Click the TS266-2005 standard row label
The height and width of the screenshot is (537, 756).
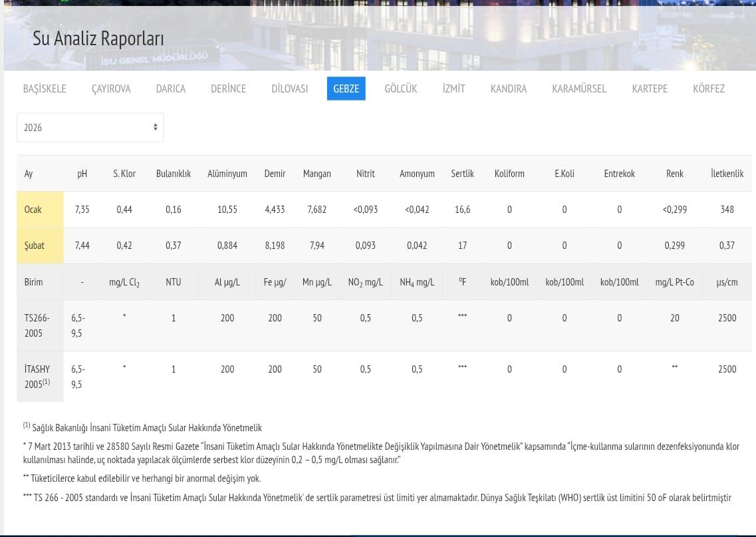37,325
